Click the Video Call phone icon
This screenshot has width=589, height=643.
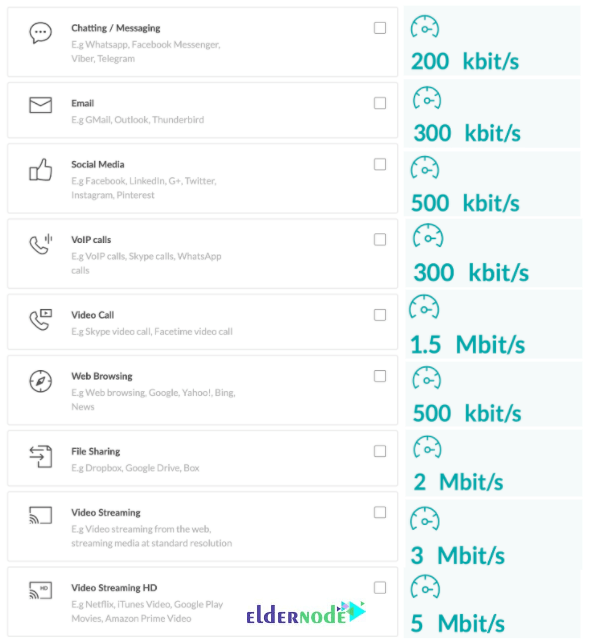click(40, 319)
